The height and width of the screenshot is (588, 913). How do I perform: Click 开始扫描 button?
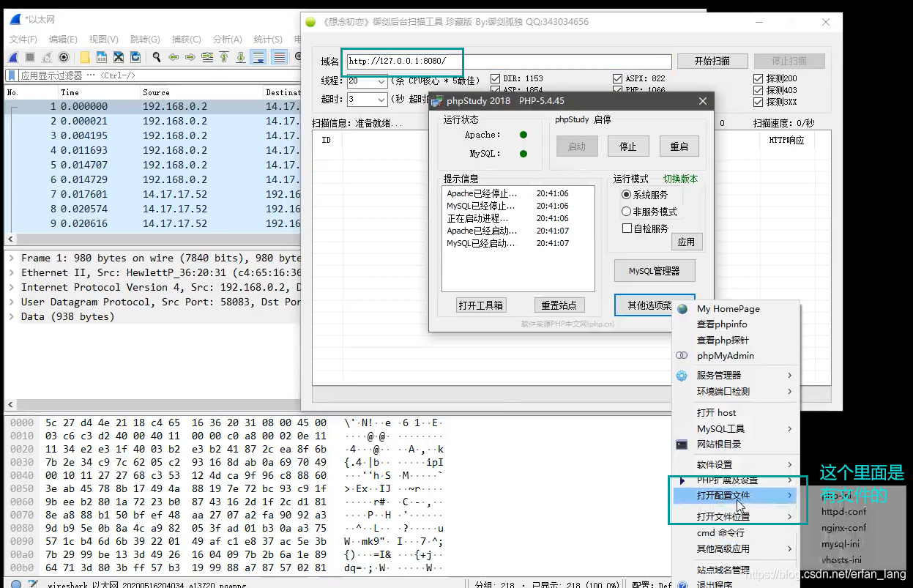(x=712, y=61)
